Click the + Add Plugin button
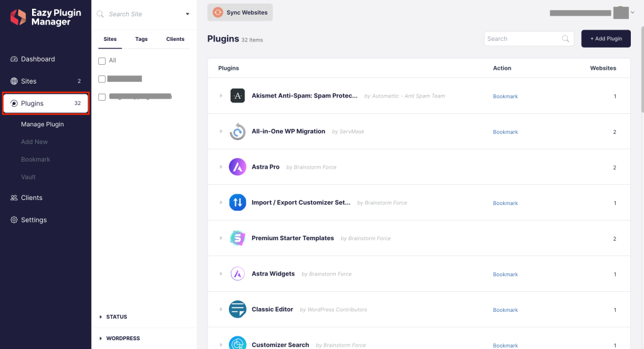644x349 pixels. point(606,38)
